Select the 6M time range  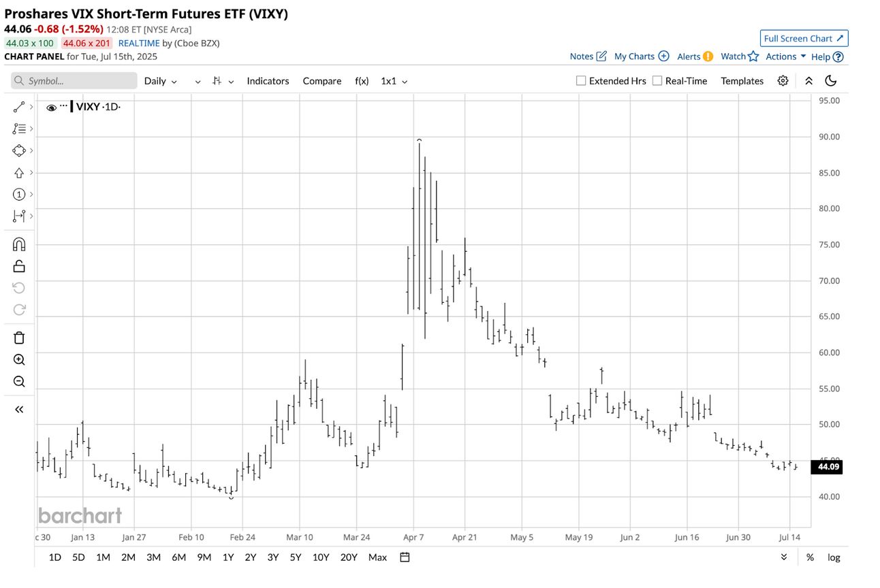(x=178, y=557)
